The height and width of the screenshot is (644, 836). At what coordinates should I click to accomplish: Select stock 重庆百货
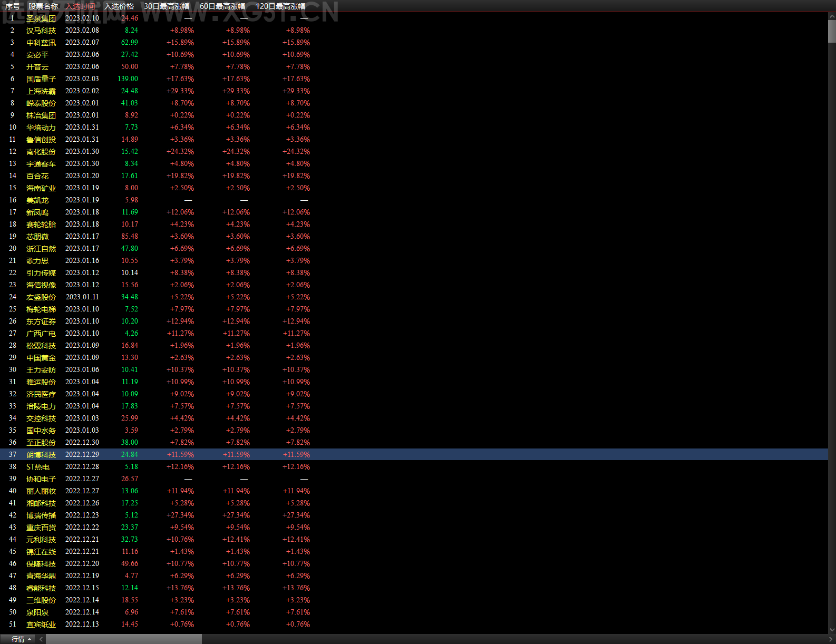(41, 528)
